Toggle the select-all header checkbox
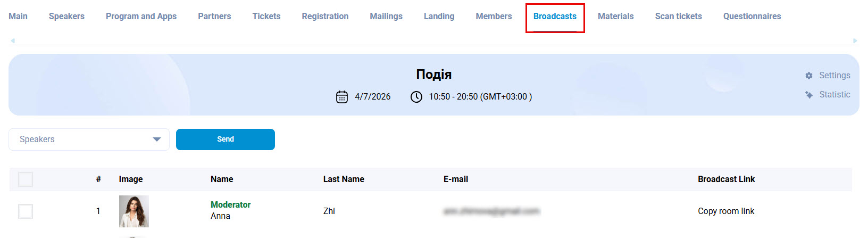Image resolution: width=868 pixels, height=238 pixels. pyautogui.click(x=26, y=179)
